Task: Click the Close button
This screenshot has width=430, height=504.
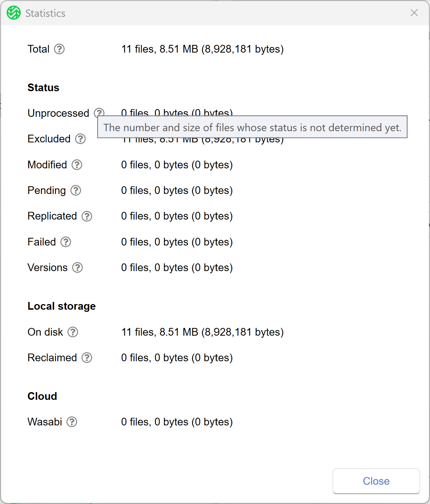Action: [x=376, y=481]
